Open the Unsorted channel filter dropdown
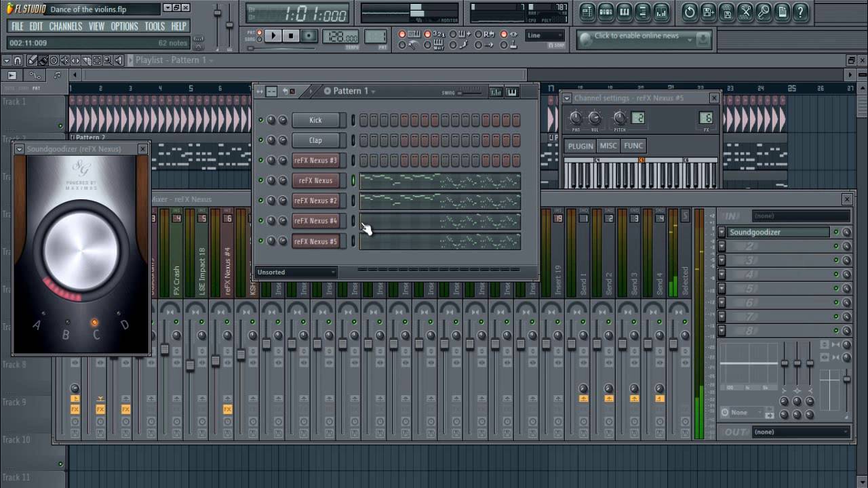Screen dimensions: 868x488 pyautogui.click(x=296, y=272)
